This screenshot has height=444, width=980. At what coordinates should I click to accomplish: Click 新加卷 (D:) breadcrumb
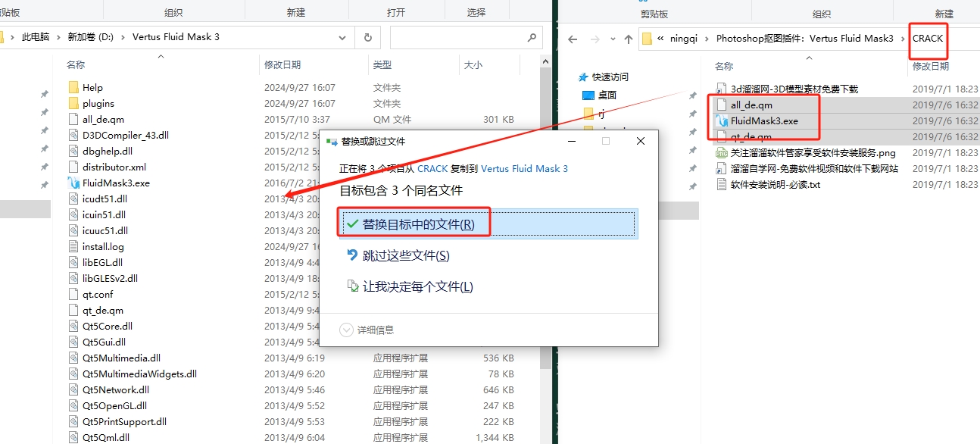click(91, 37)
